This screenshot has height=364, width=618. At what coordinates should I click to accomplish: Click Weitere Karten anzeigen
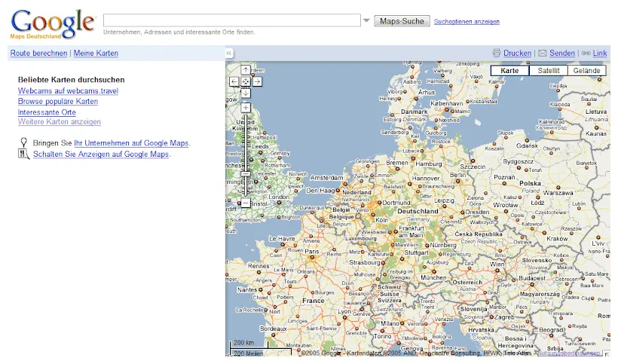coord(59,122)
